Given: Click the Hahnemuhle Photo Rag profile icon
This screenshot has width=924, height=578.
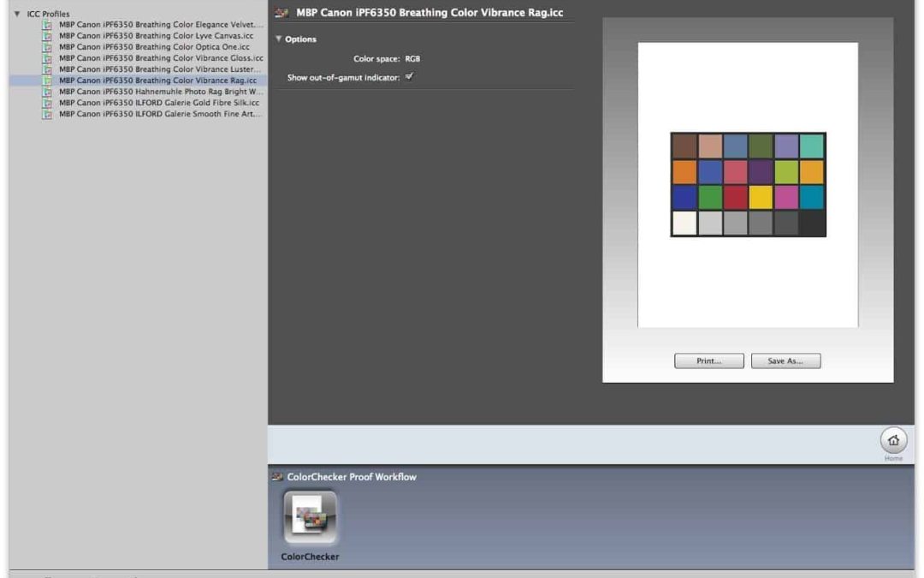Looking at the screenshot, I should coord(49,92).
